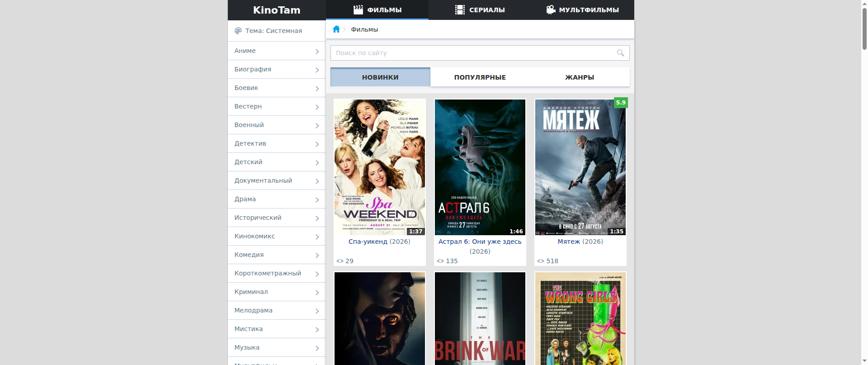
Task: Open the Спа-уикенд (2026) title link
Action: point(379,242)
